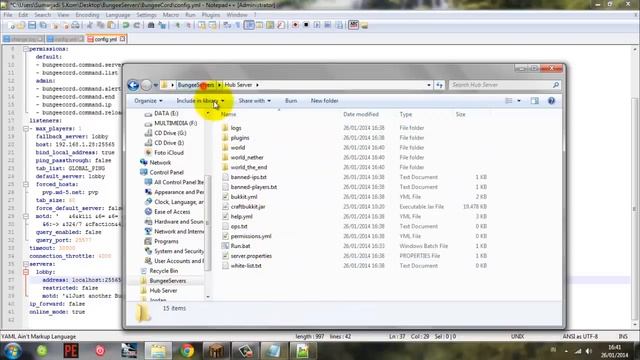Collapse the permissions fold marker
This screenshot has height=360, width=640.
(x=26, y=49)
